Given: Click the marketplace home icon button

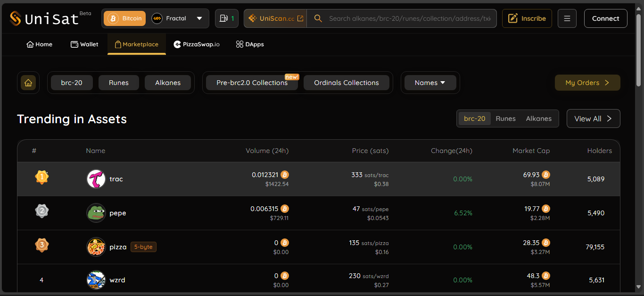Looking at the screenshot, I should [x=28, y=83].
